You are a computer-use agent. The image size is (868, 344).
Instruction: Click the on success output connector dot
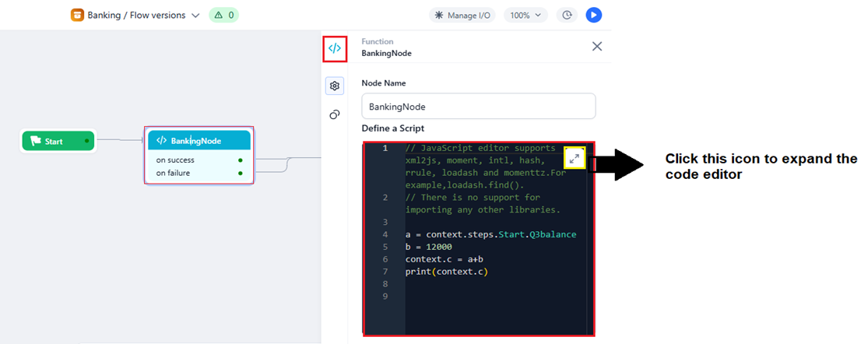click(241, 160)
